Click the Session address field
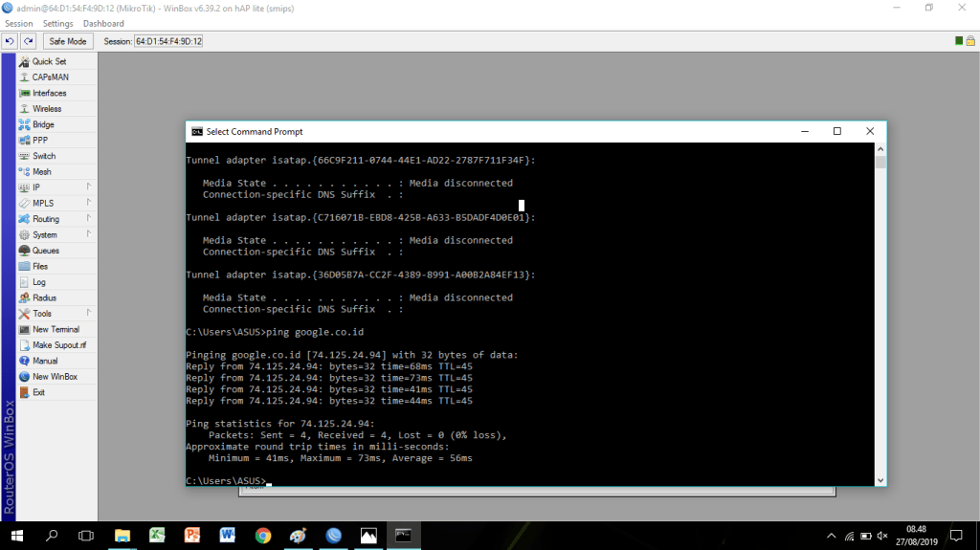This screenshot has width=980, height=550. [167, 41]
